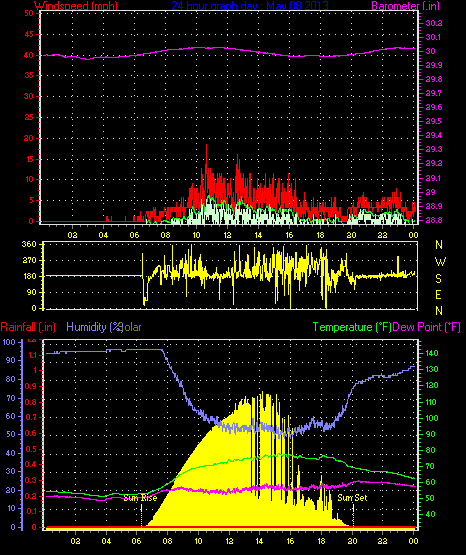Click the Windspeed (mph) axis title
This screenshot has height=555, width=466.
click(76, 6)
